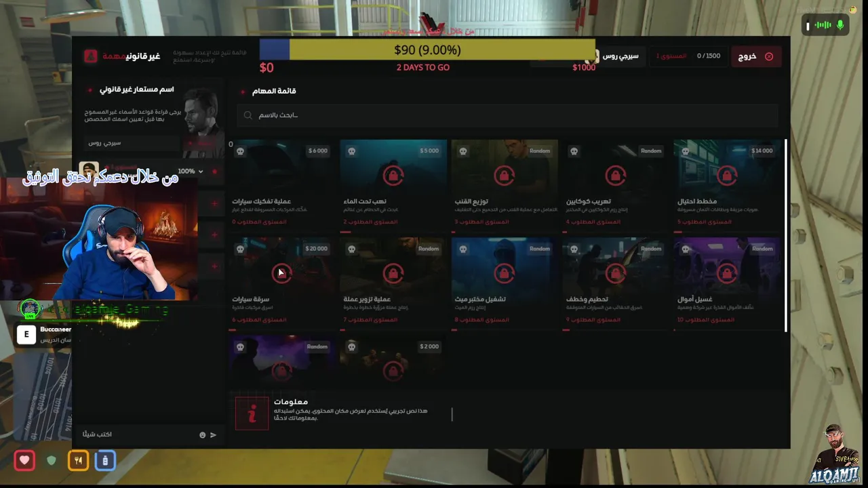The image size is (868, 488).
Task: Click the circular exit icon beside خروج
Action: coord(769,56)
